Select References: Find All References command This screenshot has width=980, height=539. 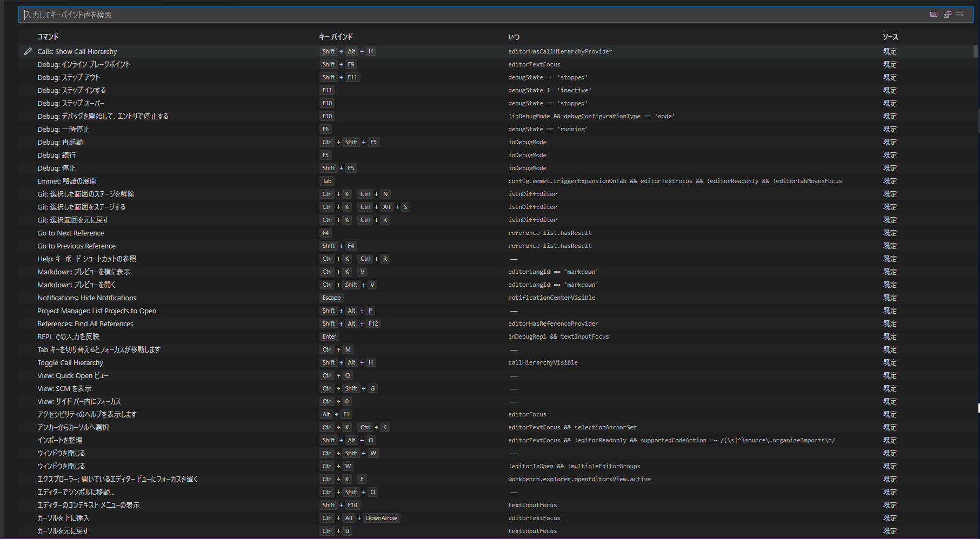click(85, 324)
